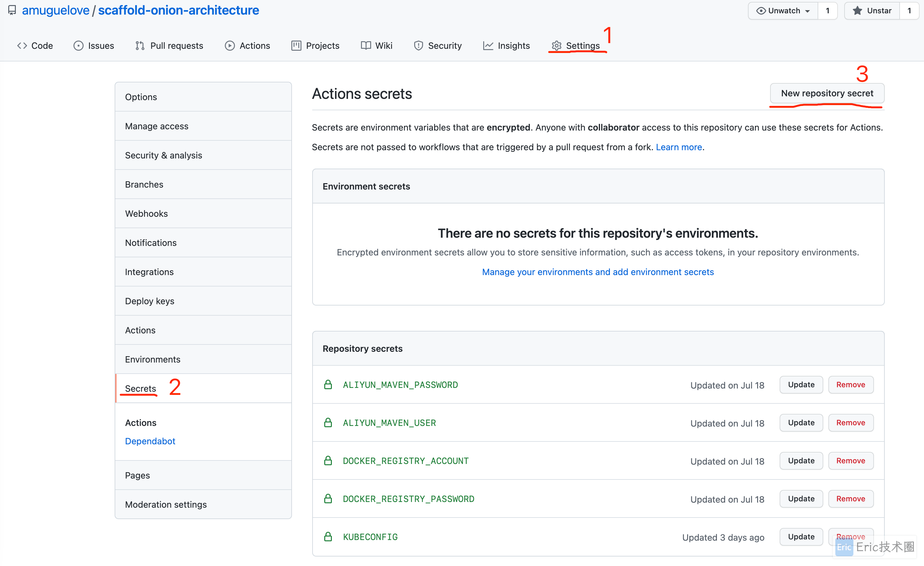
Task: Click Manage your environments and add environment secrets
Action: [x=598, y=272]
